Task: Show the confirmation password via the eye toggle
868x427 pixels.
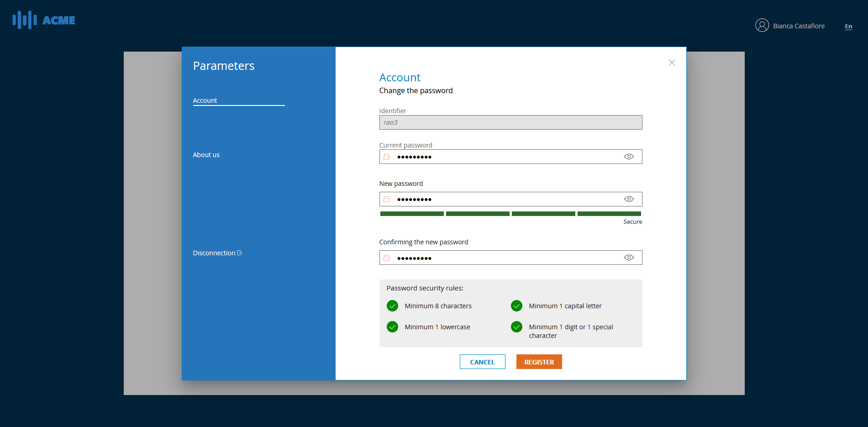Action: (x=629, y=257)
